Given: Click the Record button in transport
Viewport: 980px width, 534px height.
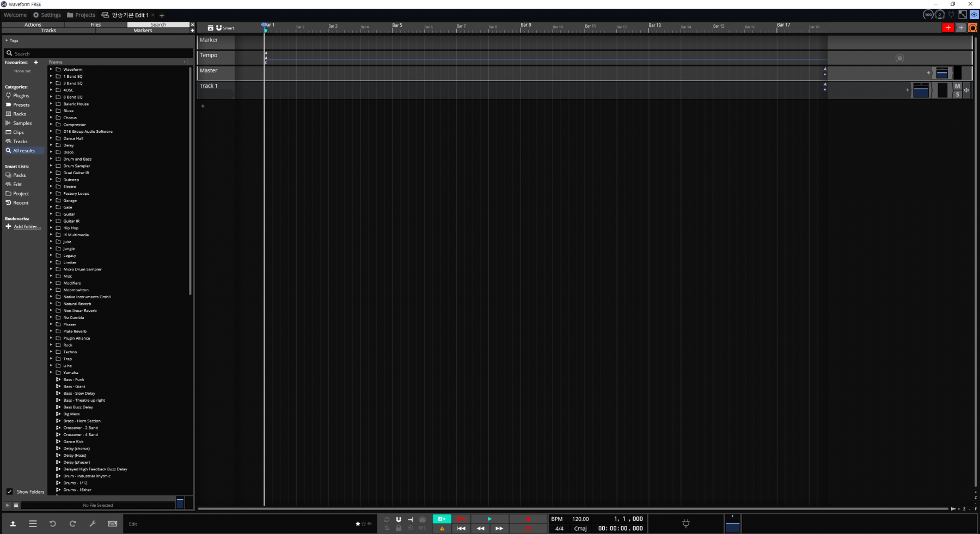Looking at the screenshot, I should (x=528, y=519).
